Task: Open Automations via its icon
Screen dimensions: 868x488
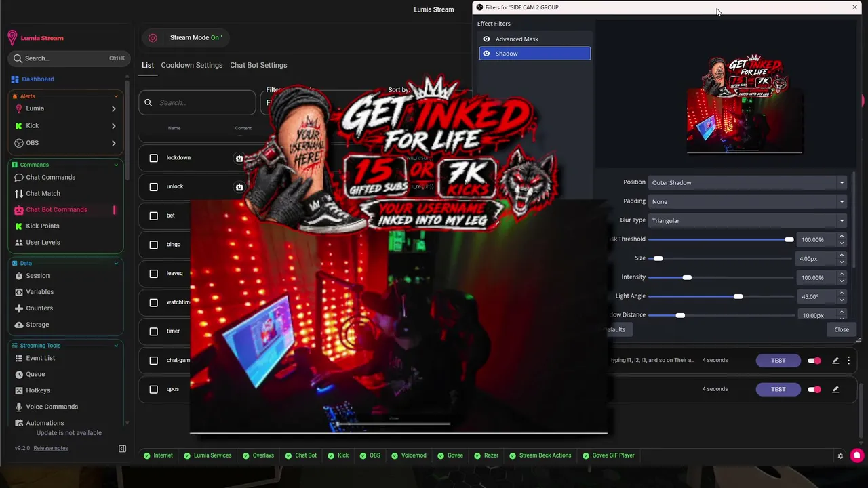Action: (19, 423)
